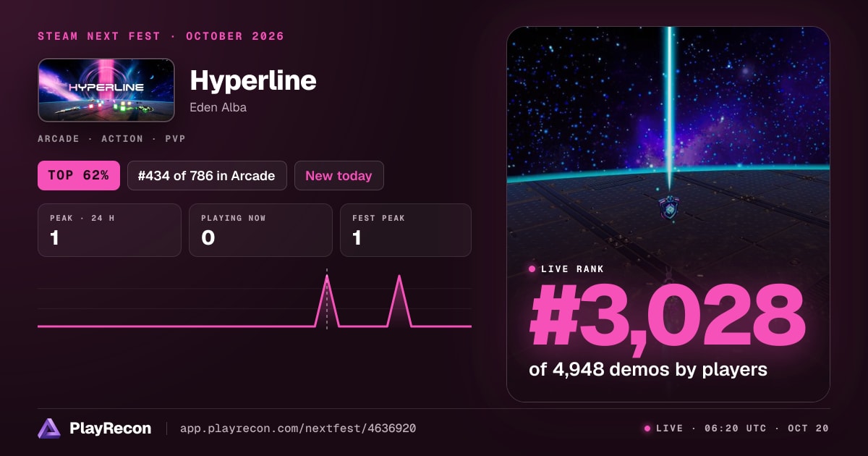Image resolution: width=868 pixels, height=456 pixels.
Task: Click the PlayRecon brand name
Action: (110, 428)
